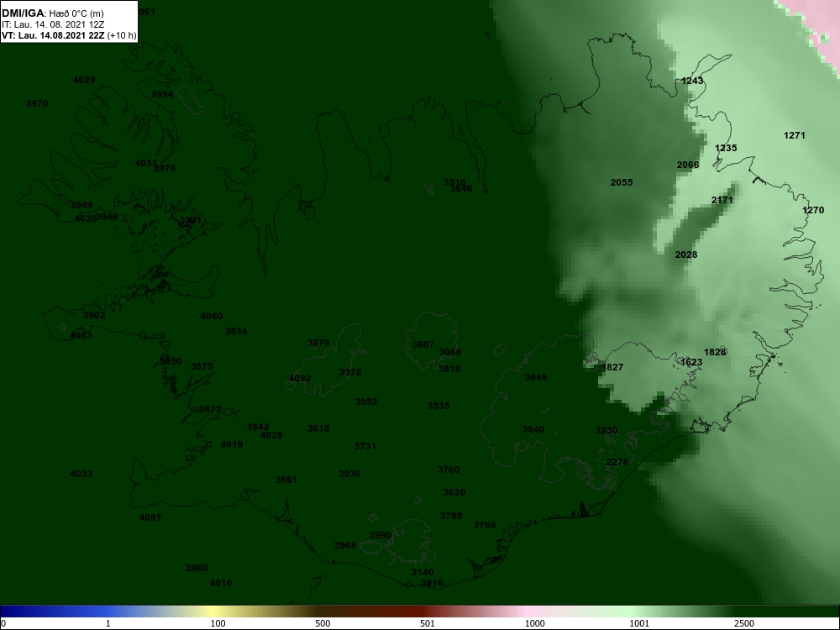Click the east coast value 1270

click(x=813, y=210)
